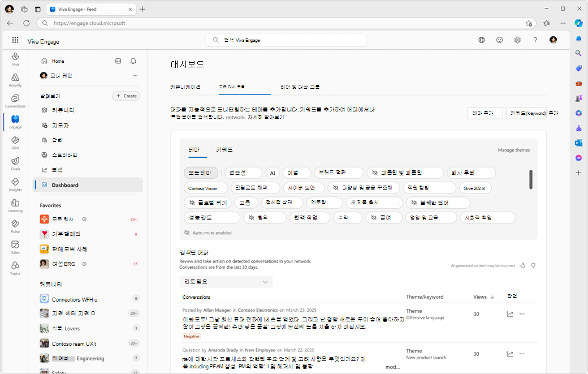588x374 pixels.
Task: Open more options for Allan Munger conversation
Action: [522, 314]
